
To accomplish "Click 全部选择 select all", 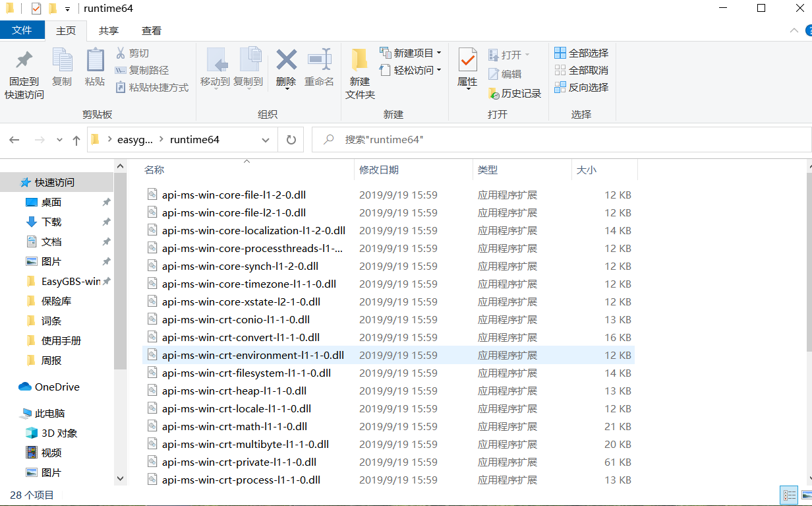I will click(x=581, y=53).
